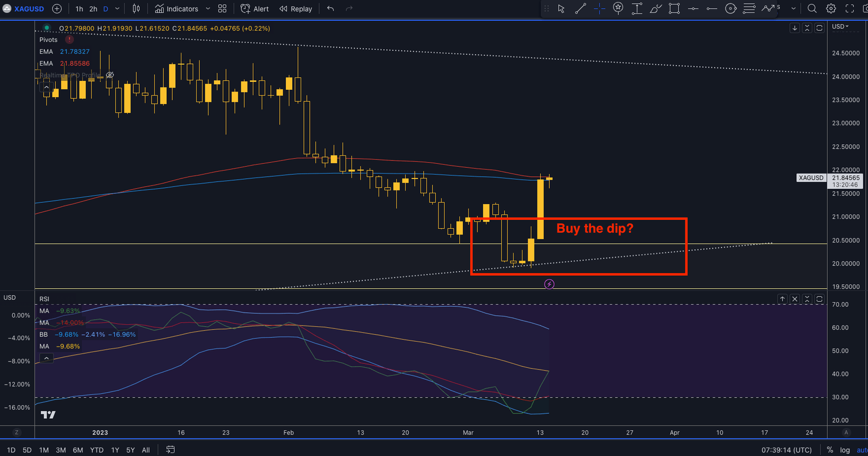Select the trend line drawing tool

pyautogui.click(x=580, y=8)
